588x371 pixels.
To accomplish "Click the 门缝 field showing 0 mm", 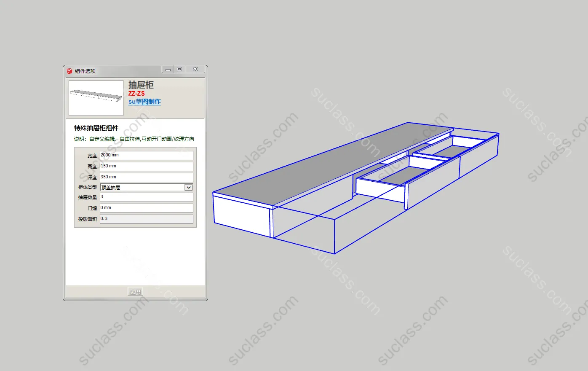I will (146, 208).
